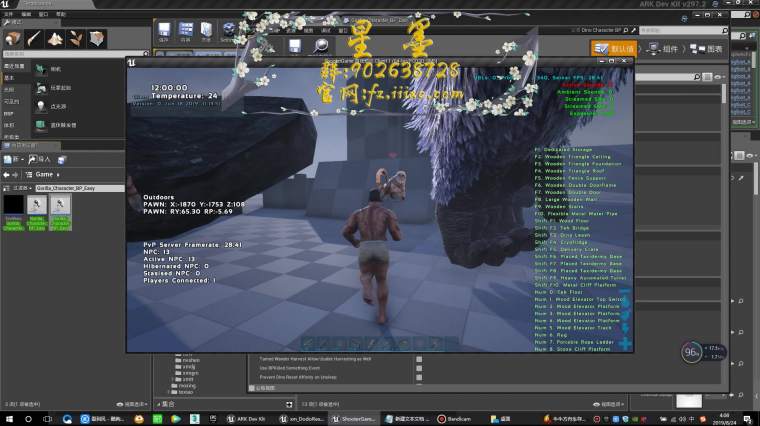The height and width of the screenshot is (426, 760).
Task: Open ARK Dev Kit taskbar button
Action: click(x=247, y=419)
